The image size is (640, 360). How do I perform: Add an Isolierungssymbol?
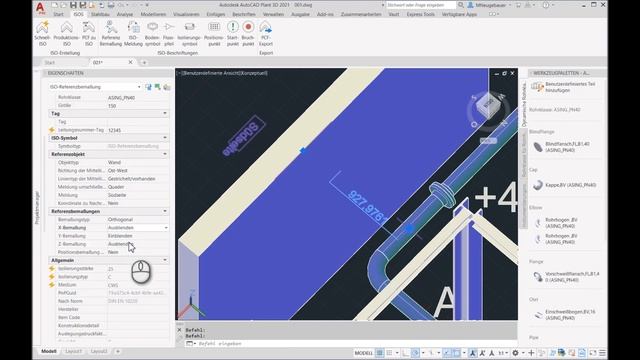tap(189, 33)
